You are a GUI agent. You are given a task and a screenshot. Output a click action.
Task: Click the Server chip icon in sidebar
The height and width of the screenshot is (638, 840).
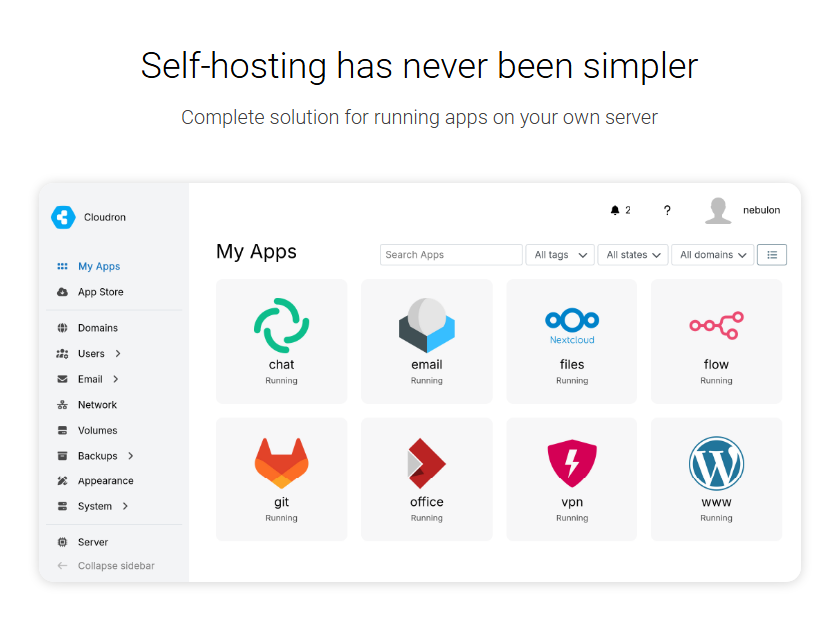(62, 542)
